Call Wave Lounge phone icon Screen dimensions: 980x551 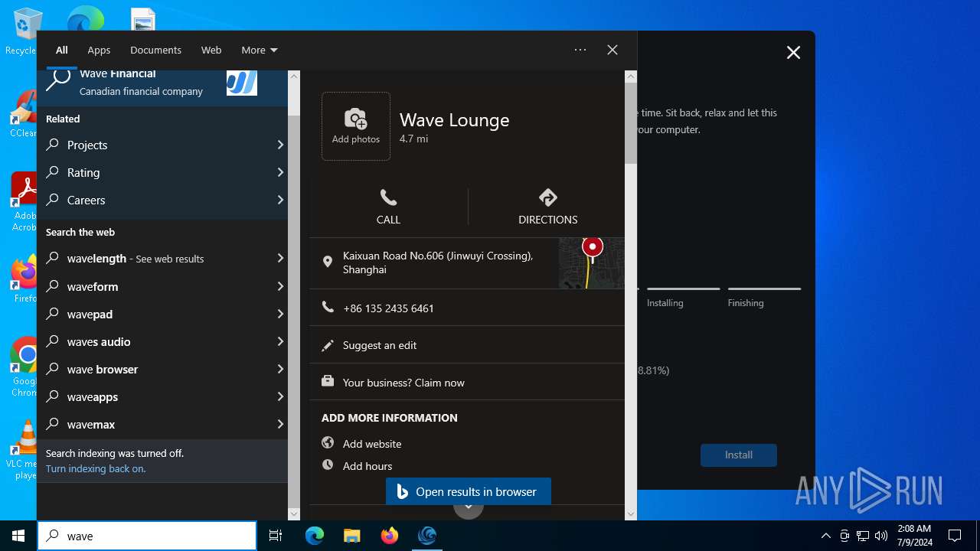tap(388, 198)
